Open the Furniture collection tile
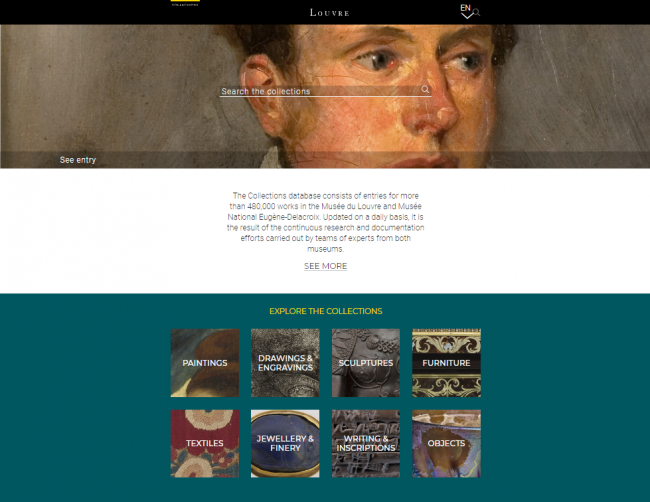Viewport: 650px width, 502px height. tap(446, 363)
